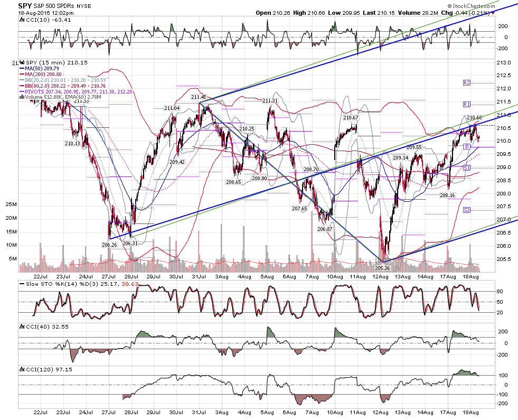
Task: Click the 211.45 price peak annotation
Action: point(199,97)
